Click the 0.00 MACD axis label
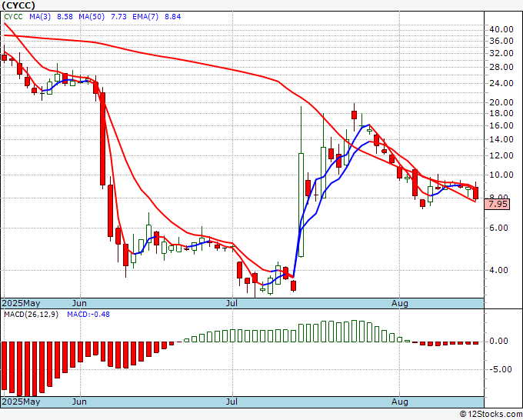The width and height of the screenshot is (523, 420). click(x=498, y=342)
